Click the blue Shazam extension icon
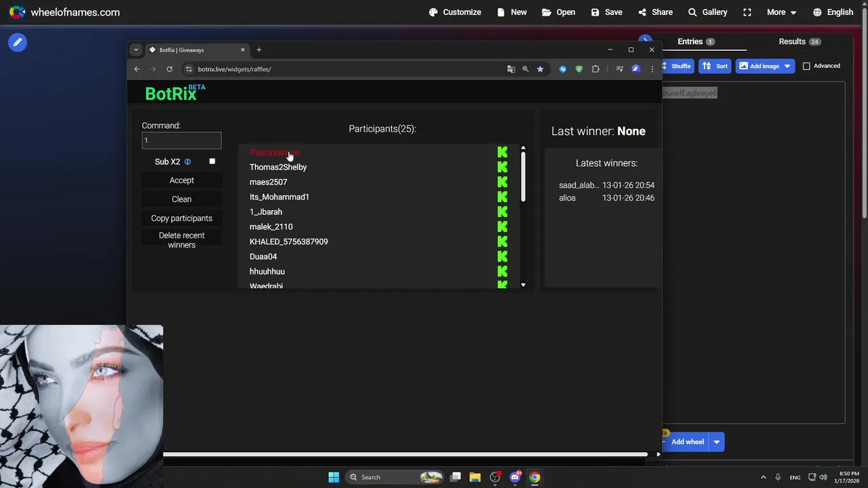868x488 pixels. point(562,69)
